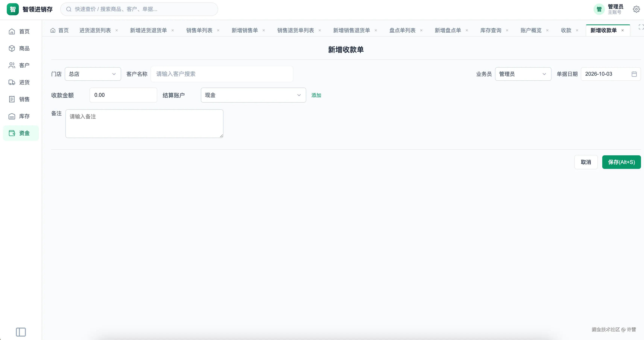Click the search magnifier icon
644x340 pixels.
pos(69,9)
